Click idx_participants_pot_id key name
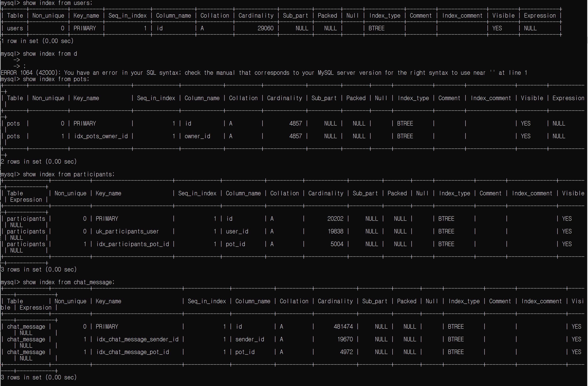 [132, 244]
